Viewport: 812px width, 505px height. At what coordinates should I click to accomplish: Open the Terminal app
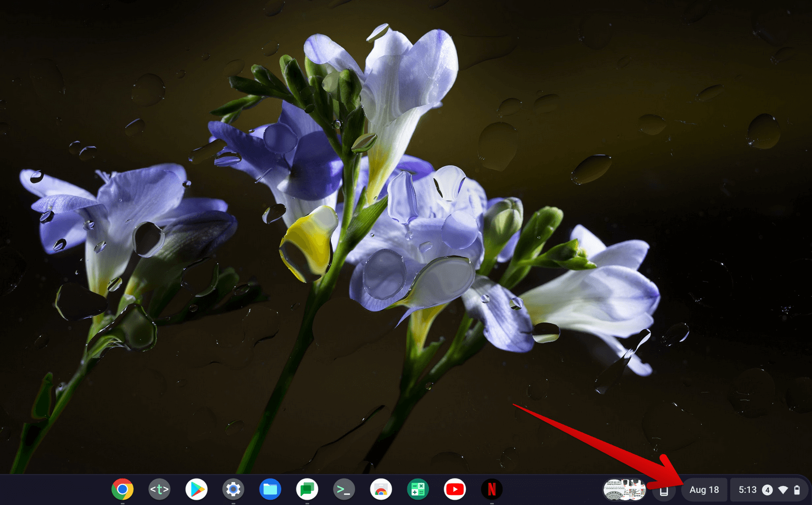pos(344,490)
